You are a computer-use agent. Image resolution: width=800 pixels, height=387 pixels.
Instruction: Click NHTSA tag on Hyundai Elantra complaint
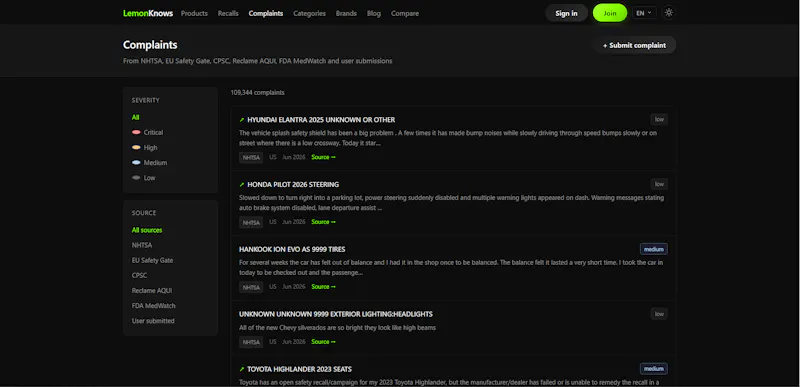tap(251, 158)
